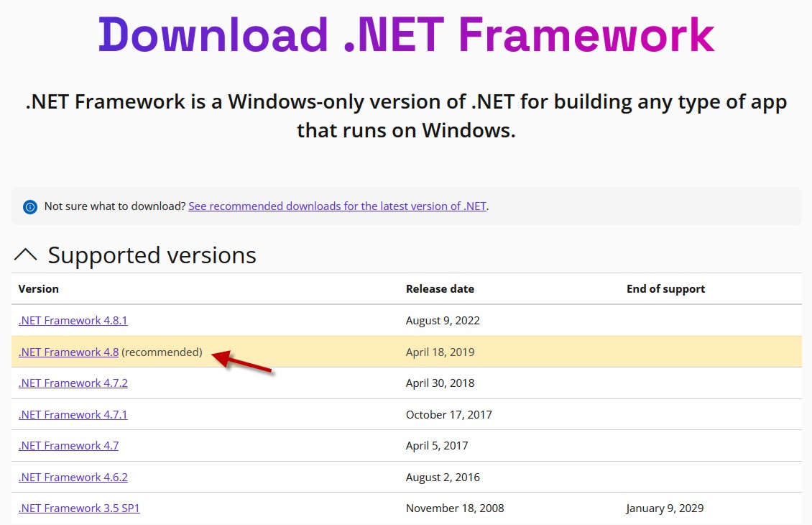The width and height of the screenshot is (812, 525).
Task: Open .NET Framework 3.5 SP1 link
Action: pyautogui.click(x=79, y=508)
